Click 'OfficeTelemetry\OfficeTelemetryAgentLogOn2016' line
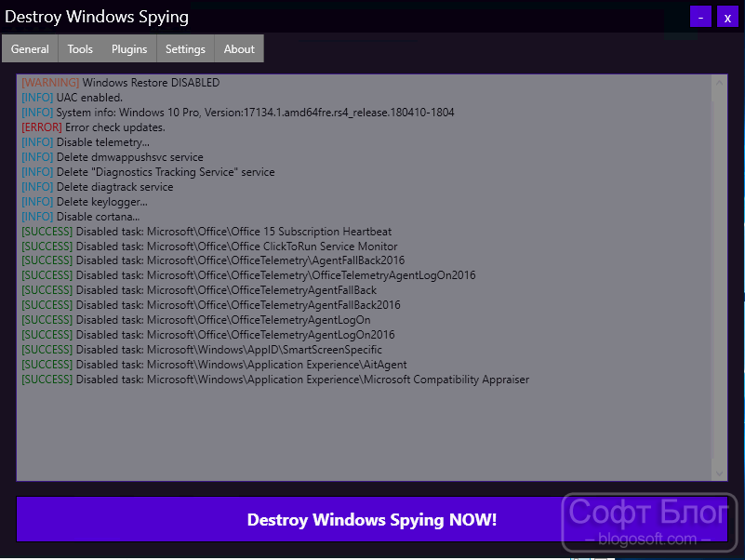The height and width of the screenshot is (560, 745). [248, 274]
